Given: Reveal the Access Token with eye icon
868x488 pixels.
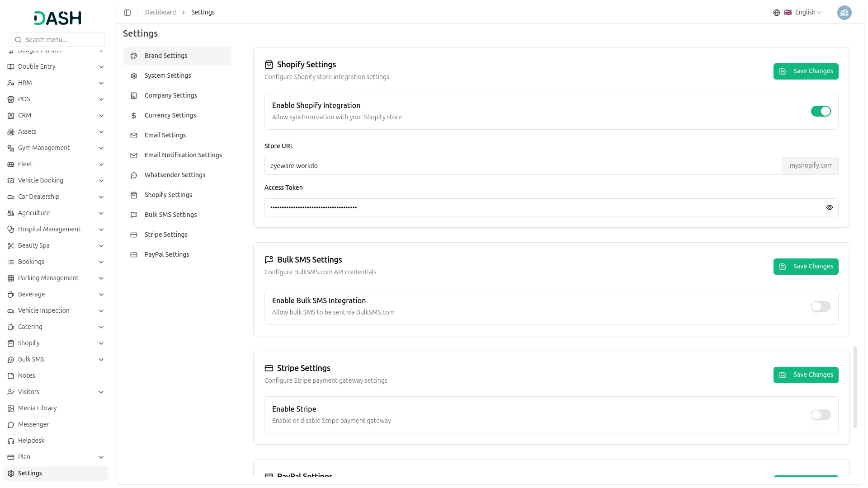Looking at the screenshot, I should pos(829,207).
